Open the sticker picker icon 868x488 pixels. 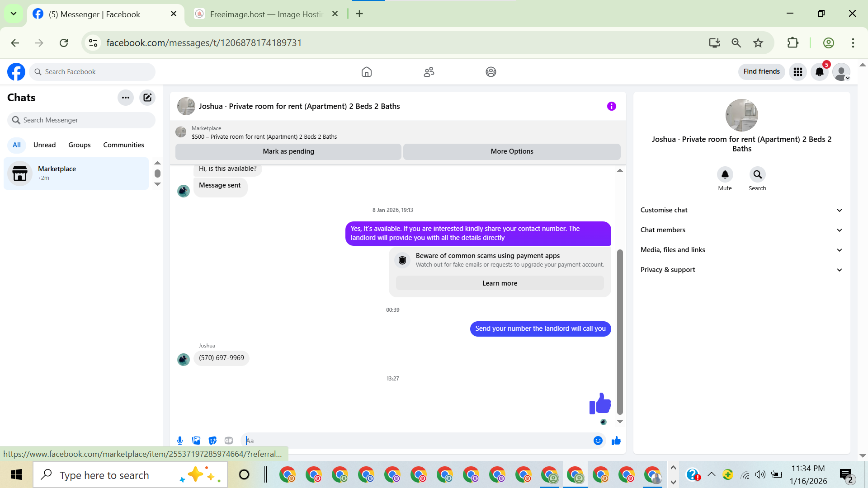click(212, 441)
